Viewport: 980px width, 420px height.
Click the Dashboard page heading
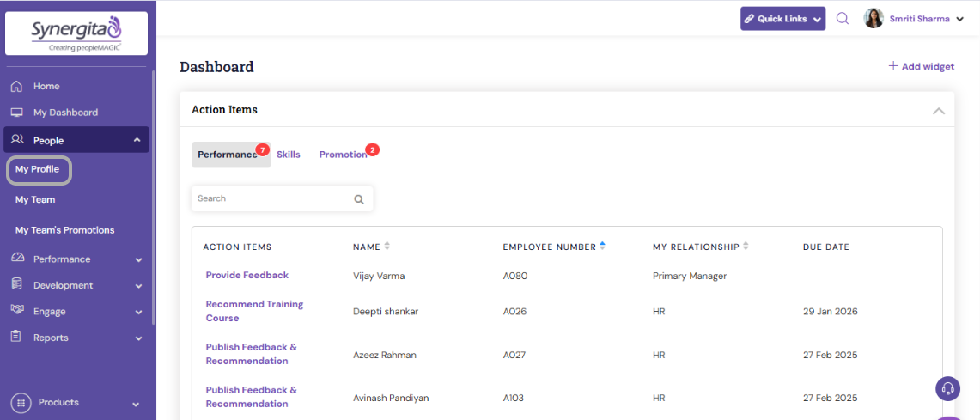[217, 67]
